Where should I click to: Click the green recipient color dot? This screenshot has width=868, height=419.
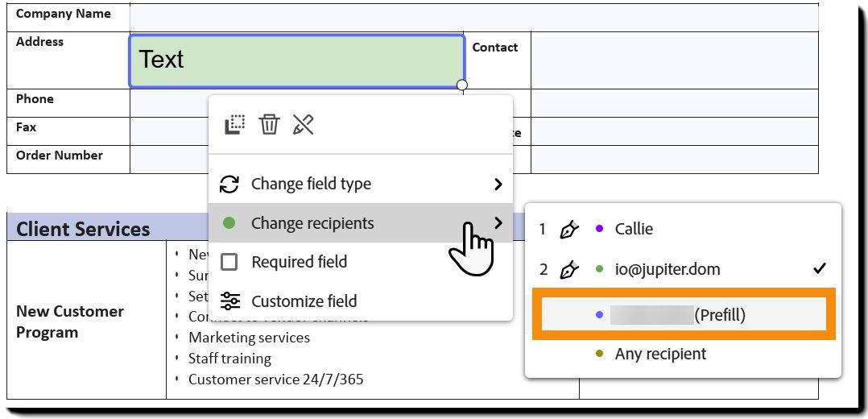pos(229,223)
